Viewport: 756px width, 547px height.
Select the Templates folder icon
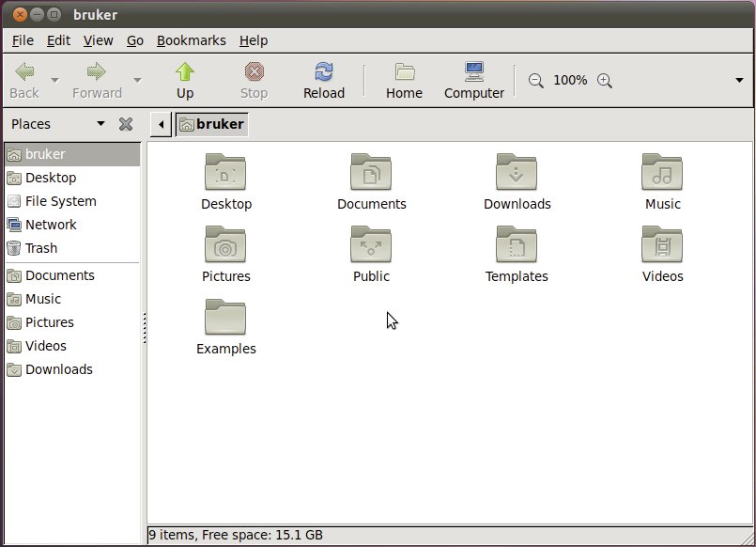(x=517, y=244)
